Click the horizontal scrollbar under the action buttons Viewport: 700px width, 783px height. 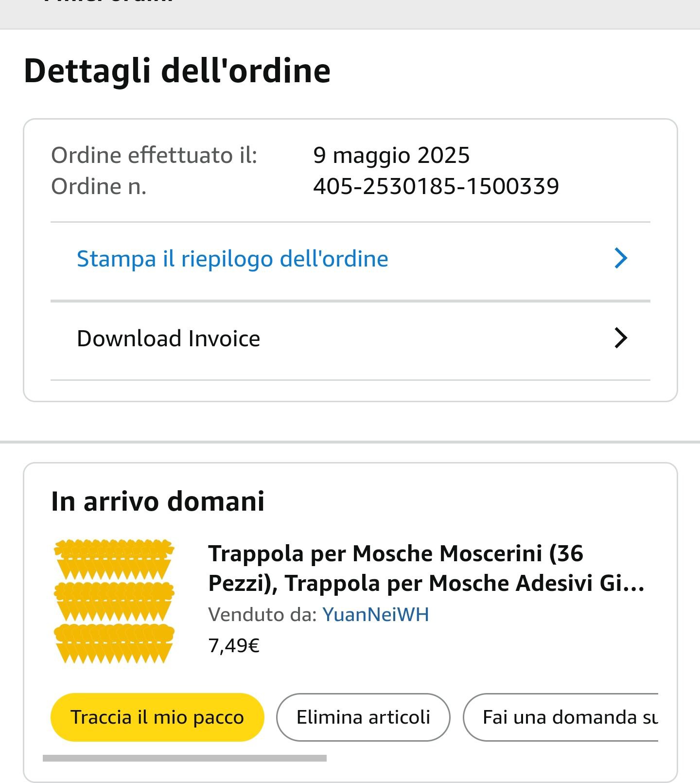coord(185,758)
